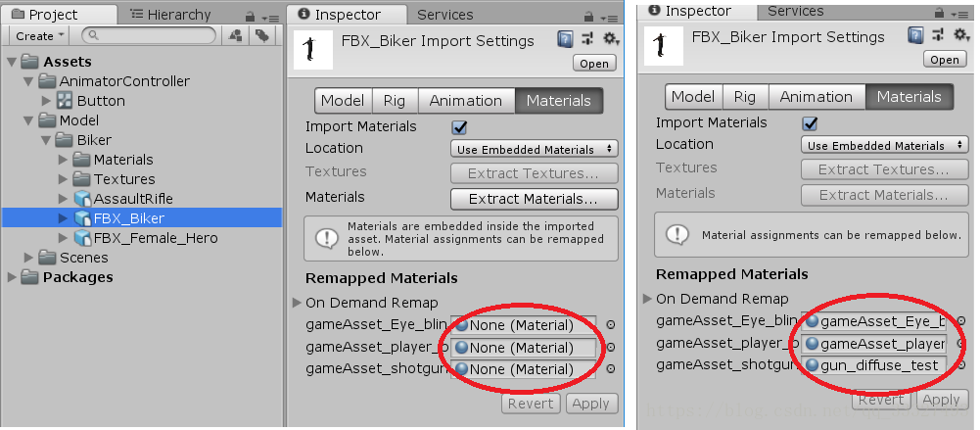The width and height of the screenshot is (980, 430).
Task: Pick material for gameAsset_player in right Inspector
Action: [961, 344]
